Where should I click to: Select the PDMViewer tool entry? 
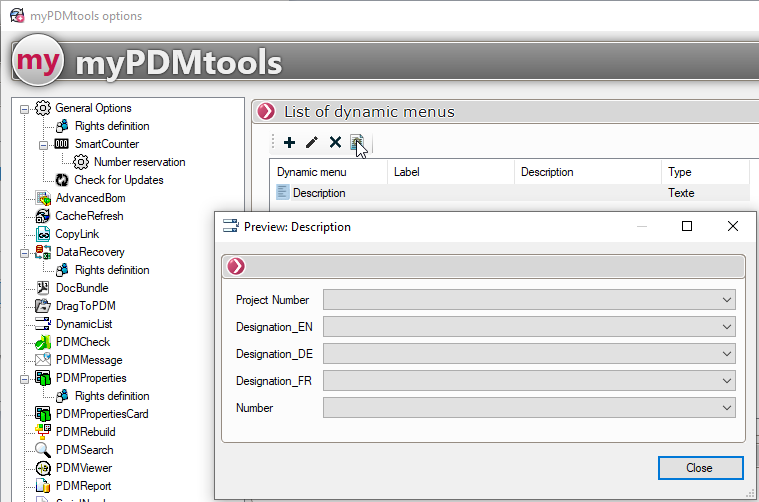83,468
